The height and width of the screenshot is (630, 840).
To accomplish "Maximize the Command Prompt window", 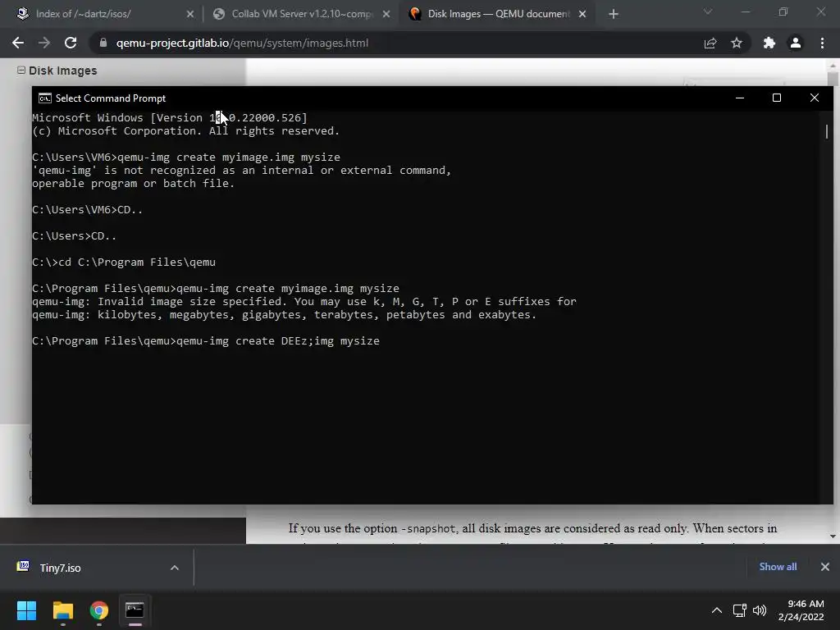I will coord(776,98).
